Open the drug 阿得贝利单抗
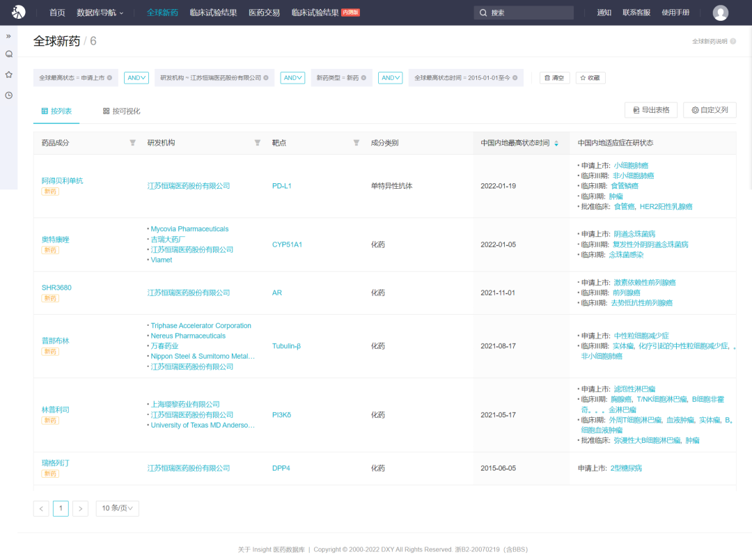 pos(63,181)
